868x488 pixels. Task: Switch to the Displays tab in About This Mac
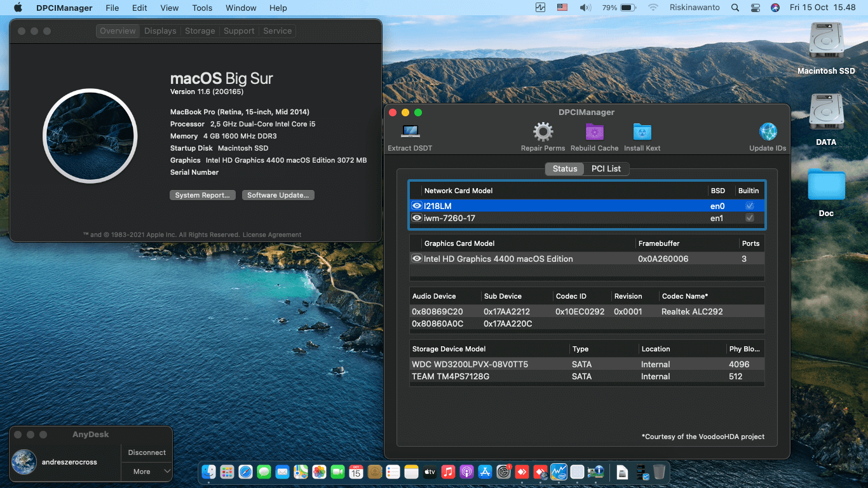pyautogui.click(x=160, y=30)
